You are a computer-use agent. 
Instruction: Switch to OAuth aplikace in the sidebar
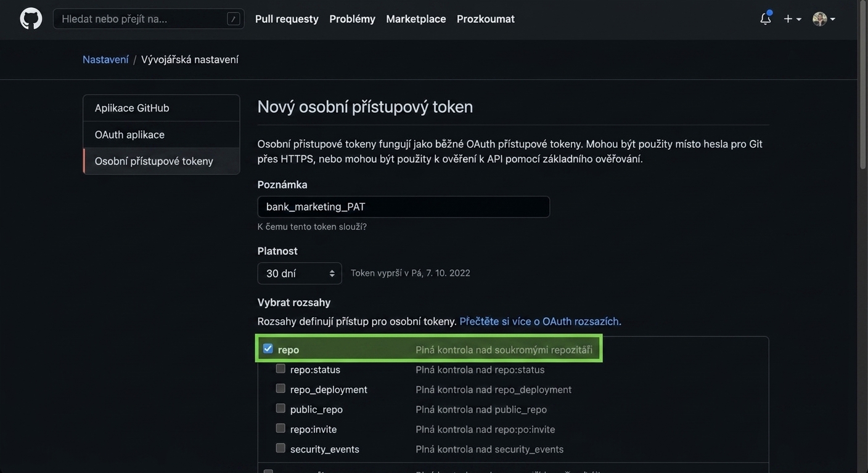162,134
